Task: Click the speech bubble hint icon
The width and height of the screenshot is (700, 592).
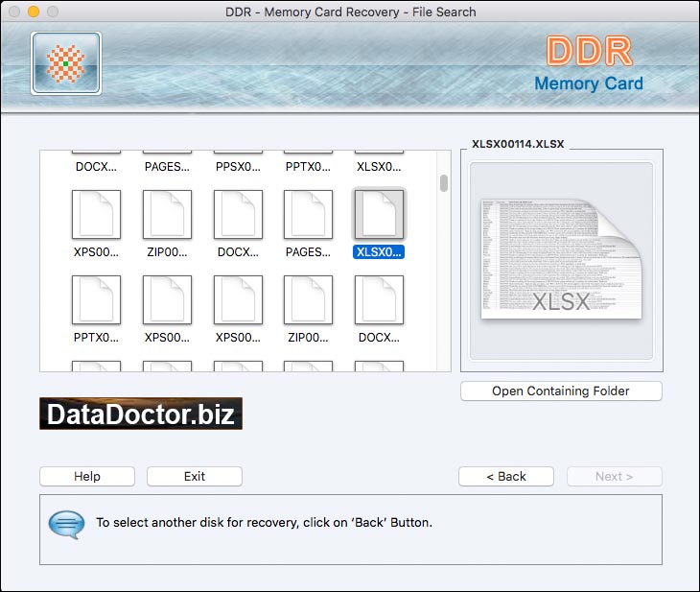Action: tap(66, 523)
